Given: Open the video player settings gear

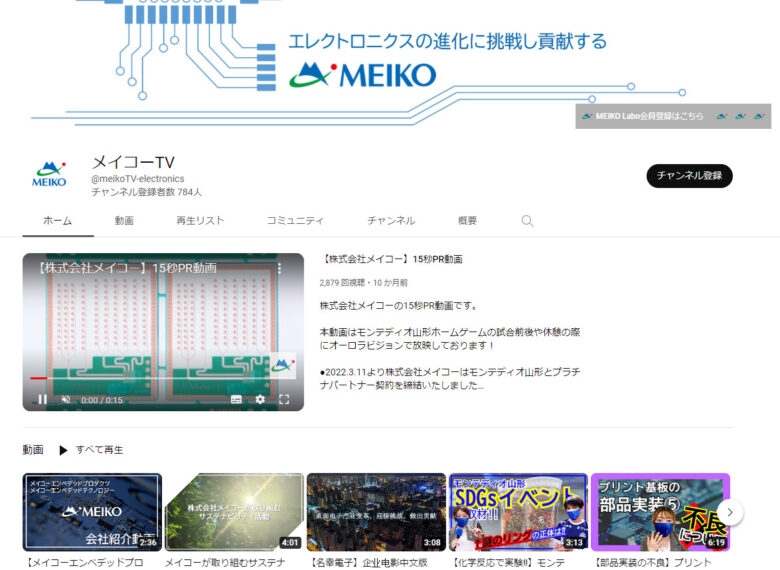Looking at the screenshot, I should tap(260, 399).
